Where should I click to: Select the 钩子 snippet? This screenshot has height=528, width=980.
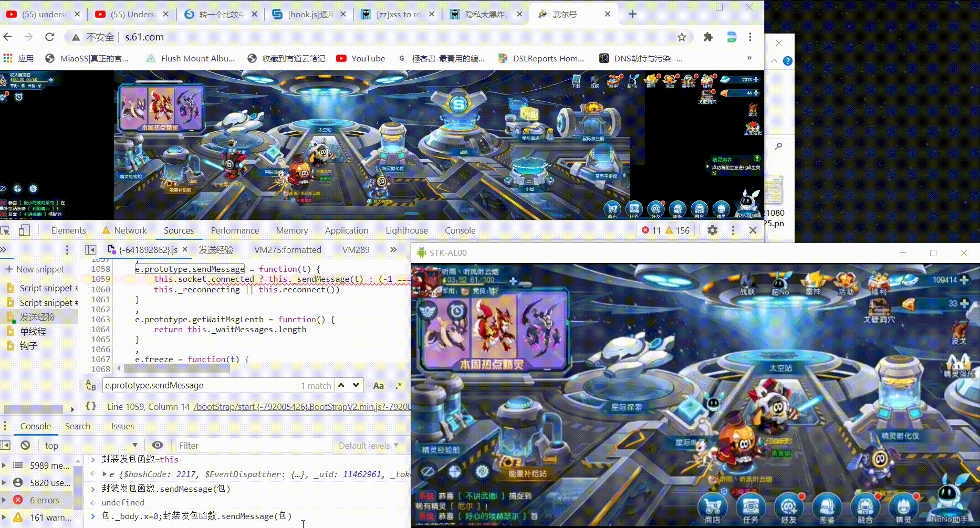(28, 346)
